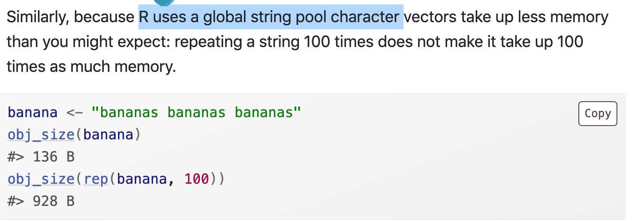Click the green "bananas bananas bananas" string
Image resolution: width=644 pixels, height=221 pixels.
(x=196, y=112)
